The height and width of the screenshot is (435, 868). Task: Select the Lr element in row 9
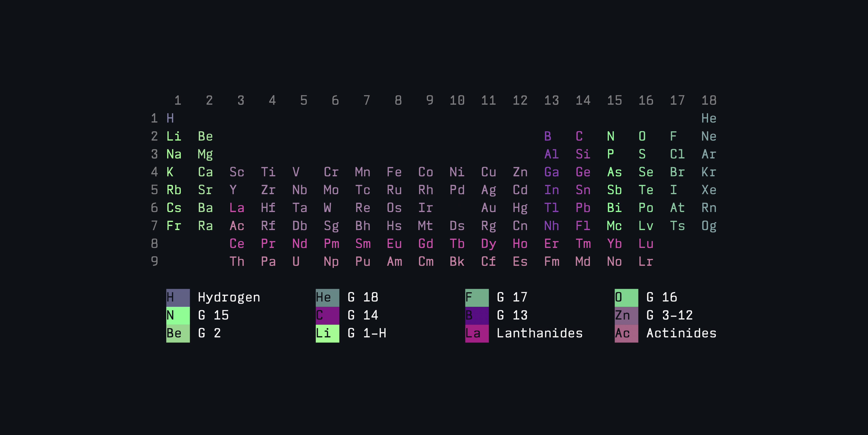(646, 261)
